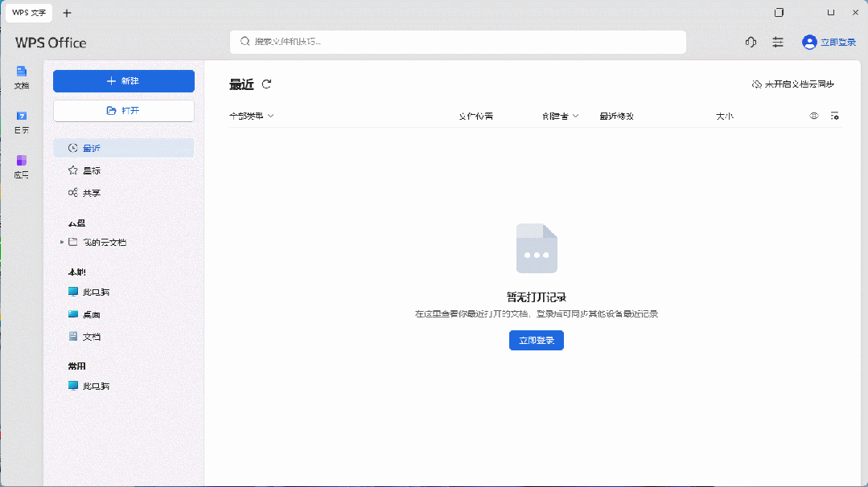Open the 全部类型 filter dropdown
Viewport: 868px width, 487px height.
tap(252, 116)
